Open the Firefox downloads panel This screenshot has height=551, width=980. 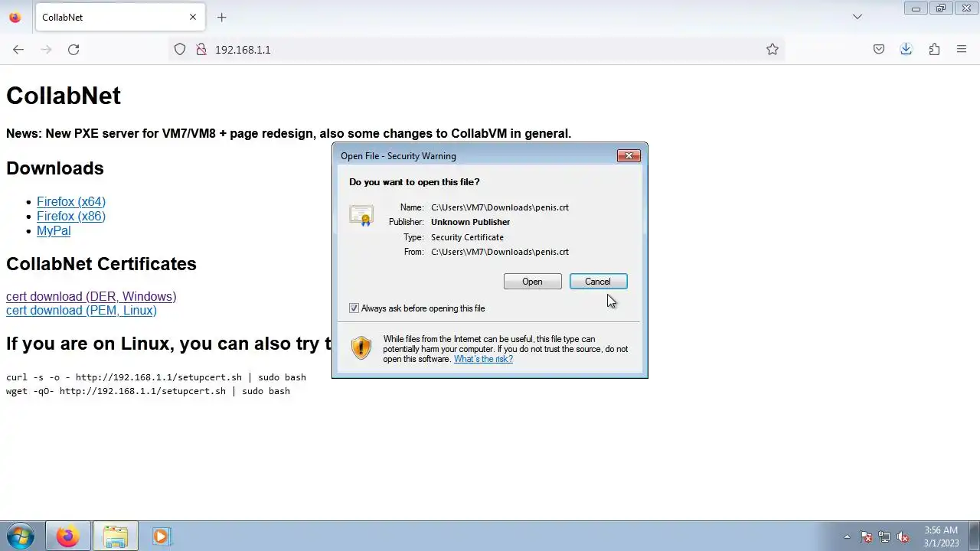point(906,49)
